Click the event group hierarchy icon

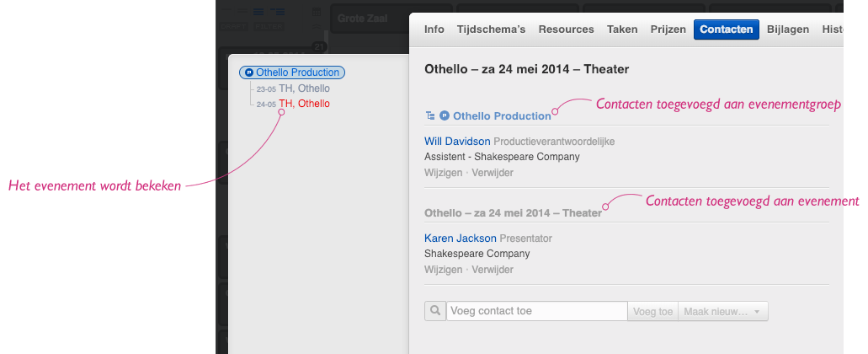point(430,115)
